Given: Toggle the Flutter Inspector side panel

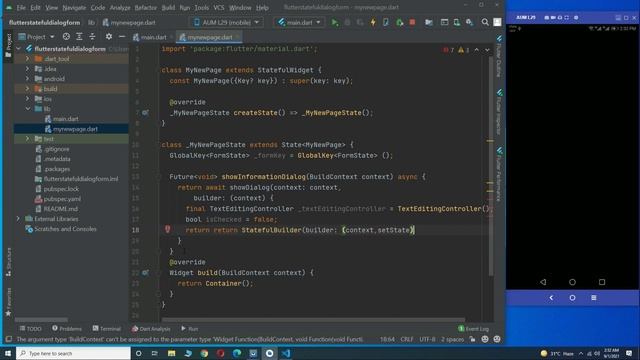Looking at the screenshot, I should click(x=499, y=111).
